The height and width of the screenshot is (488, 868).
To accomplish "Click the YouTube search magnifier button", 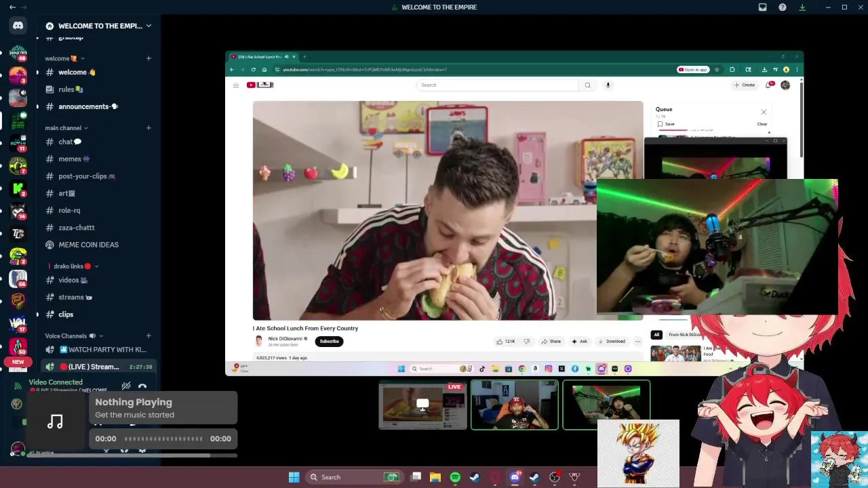I will [x=587, y=85].
